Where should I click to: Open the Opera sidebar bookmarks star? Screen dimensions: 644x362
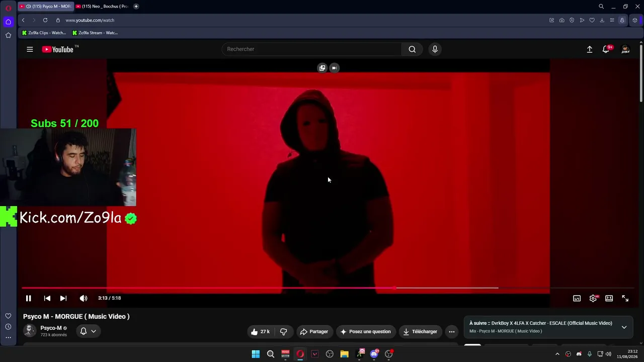coord(8,35)
